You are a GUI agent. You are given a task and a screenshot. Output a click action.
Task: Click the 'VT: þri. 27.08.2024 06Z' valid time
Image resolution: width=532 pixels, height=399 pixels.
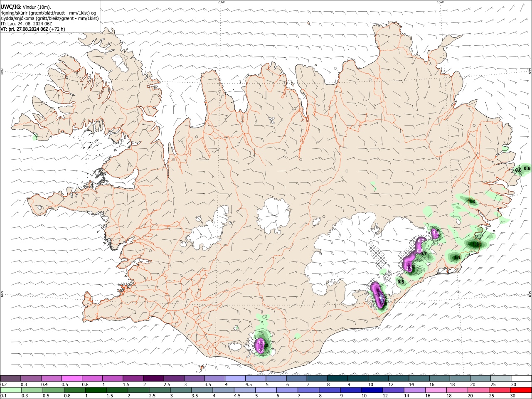24,29
